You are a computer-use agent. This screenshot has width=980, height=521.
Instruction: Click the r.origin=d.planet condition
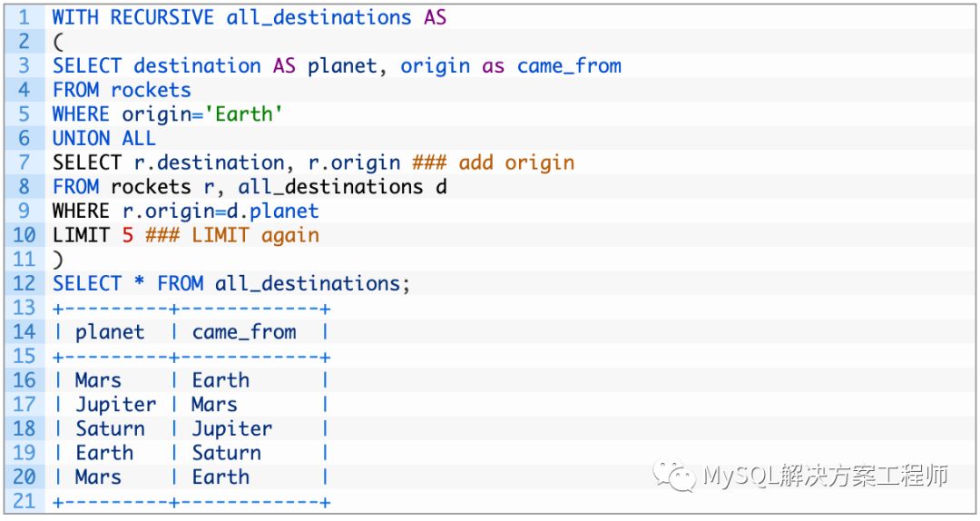(220, 211)
